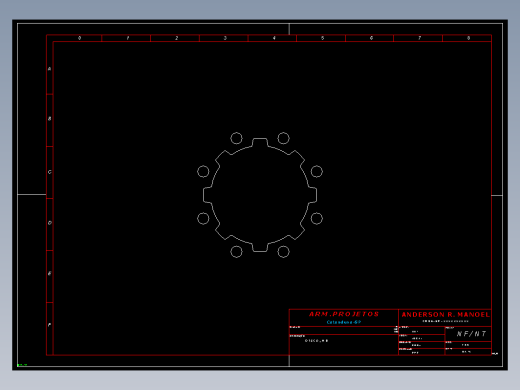Image resolution: width=520 pixels, height=390 pixels.
Task: Click the ARM.PROJETOS title block heading
Action: tap(344, 314)
